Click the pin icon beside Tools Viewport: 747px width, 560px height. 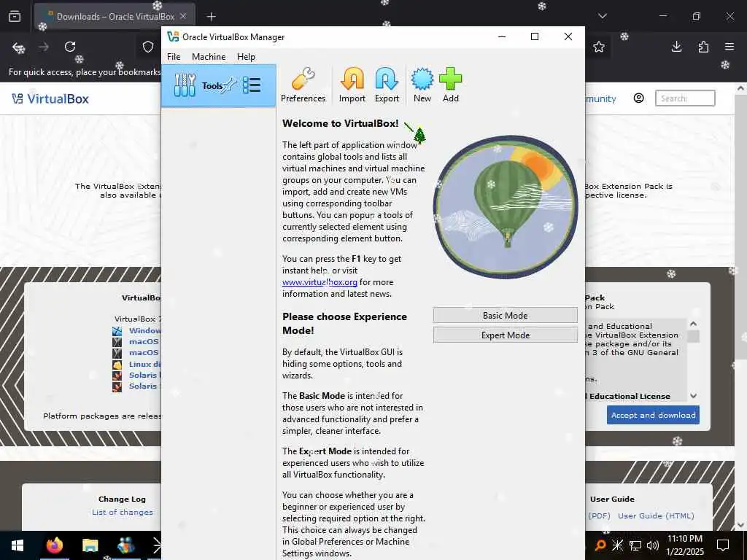coord(230,85)
